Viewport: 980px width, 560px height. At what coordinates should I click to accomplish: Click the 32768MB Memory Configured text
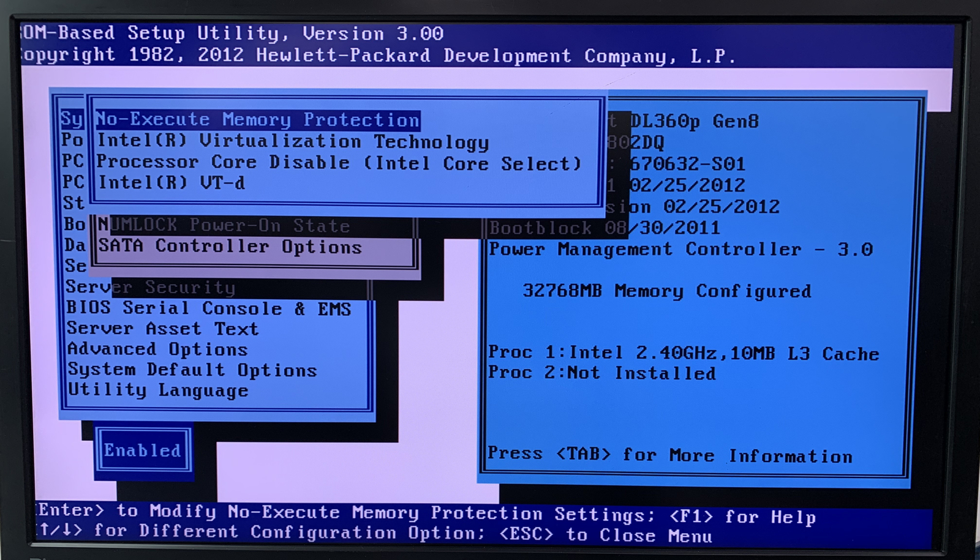[x=666, y=291]
